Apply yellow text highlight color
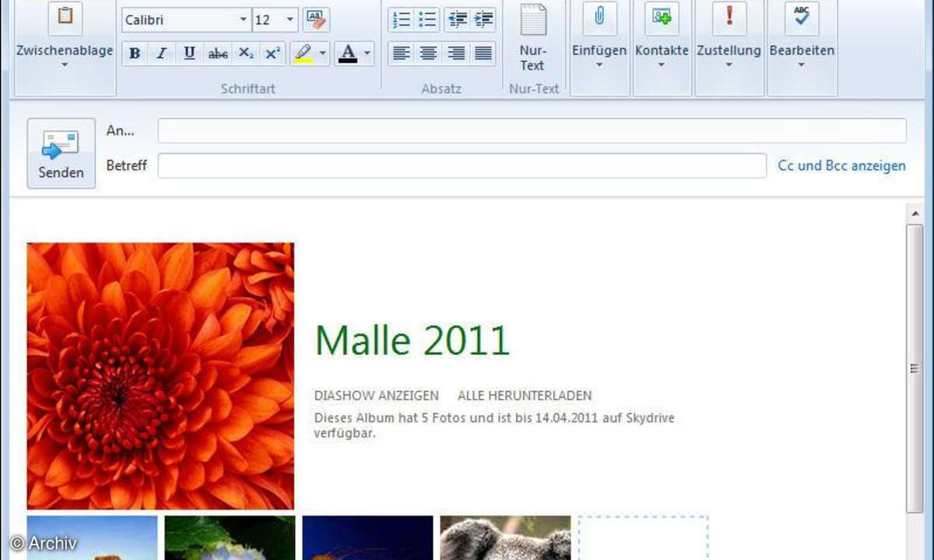Viewport: 934px width, 560px height. coord(303,53)
